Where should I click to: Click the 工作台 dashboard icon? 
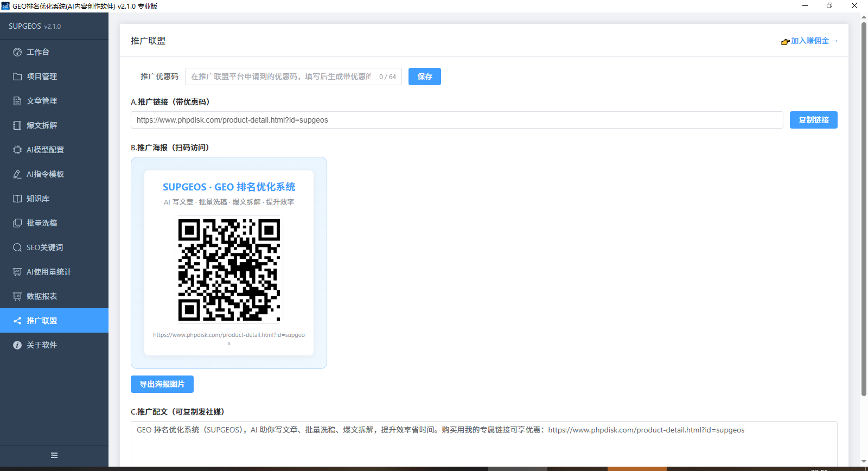pyautogui.click(x=17, y=52)
